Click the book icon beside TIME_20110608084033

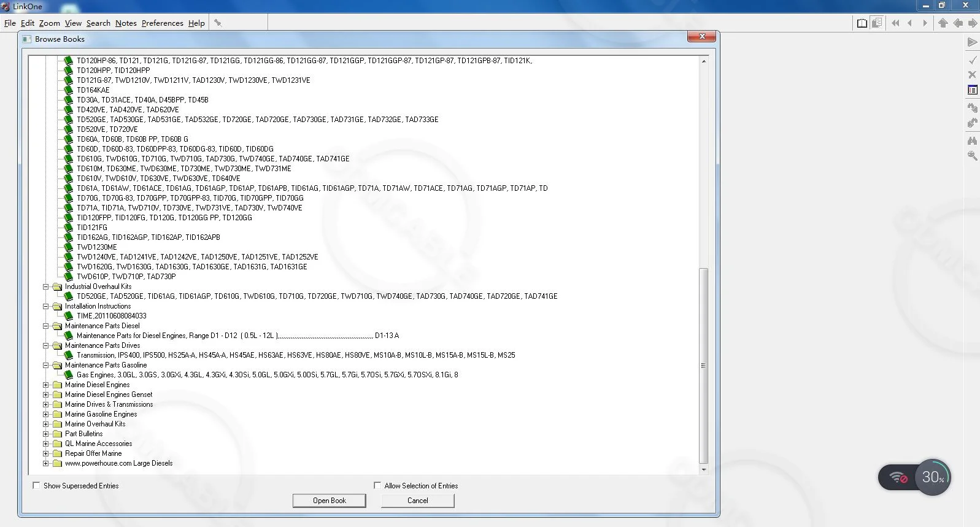pyautogui.click(x=69, y=316)
